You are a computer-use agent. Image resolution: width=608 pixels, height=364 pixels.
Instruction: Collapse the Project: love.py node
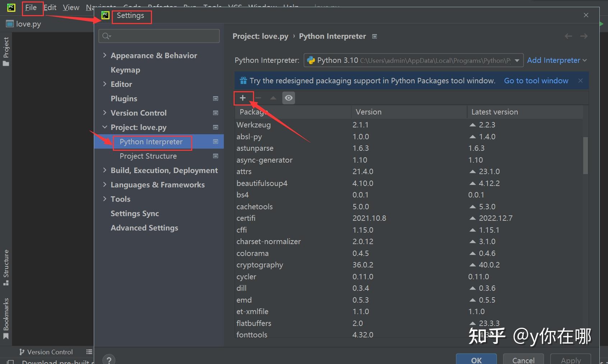[105, 127]
